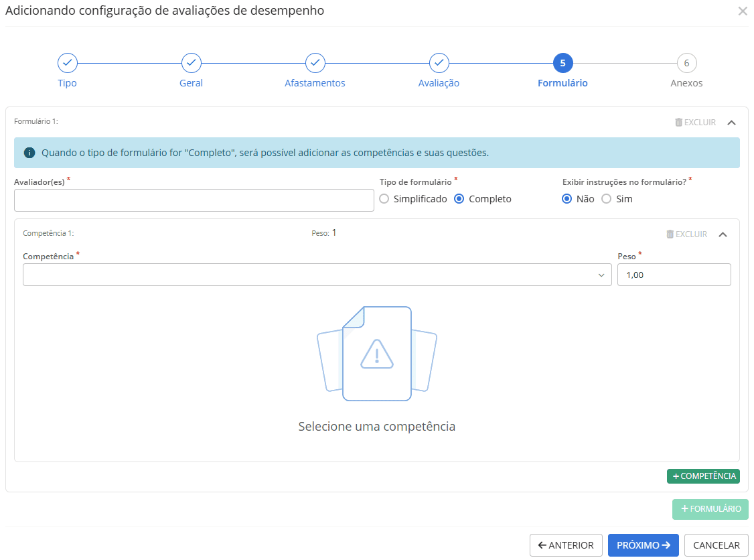This screenshot has height=560, width=754.
Task: Click the Avaliador(es) input field
Action: point(194,200)
